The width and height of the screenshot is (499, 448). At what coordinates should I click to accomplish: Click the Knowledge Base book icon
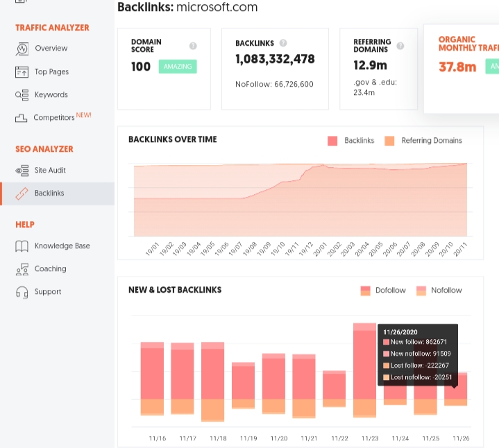pos(22,246)
